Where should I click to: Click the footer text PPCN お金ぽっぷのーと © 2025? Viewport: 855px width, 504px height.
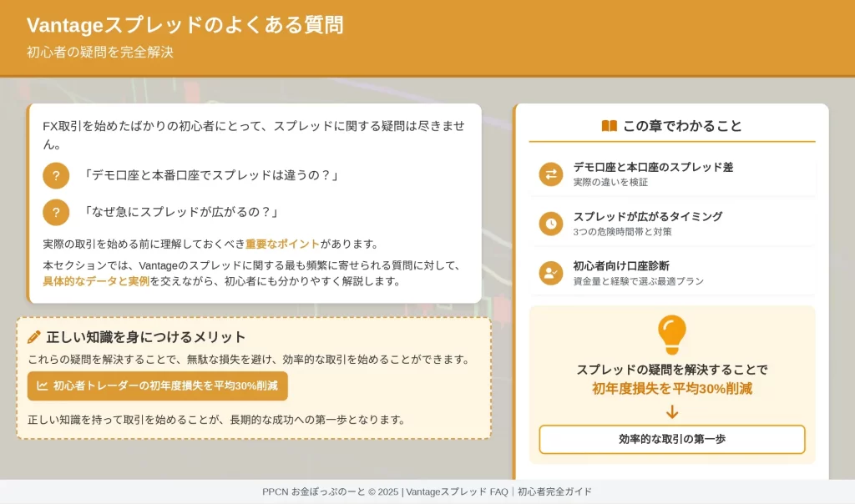[331, 492]
